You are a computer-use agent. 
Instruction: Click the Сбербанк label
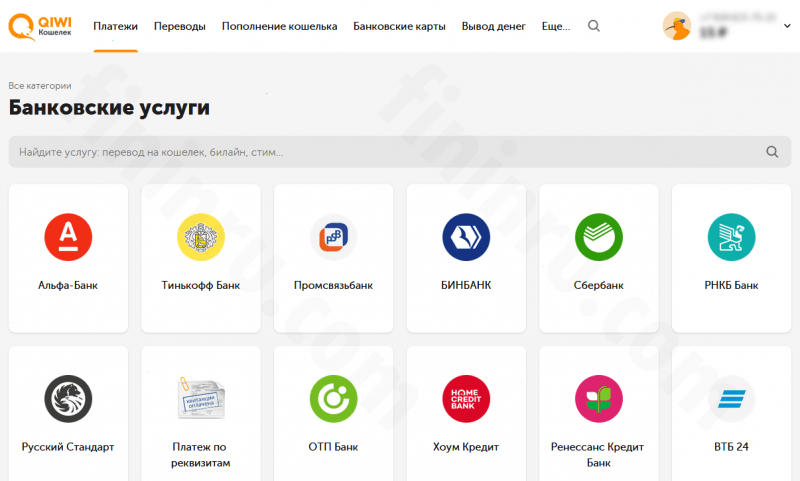598,285
